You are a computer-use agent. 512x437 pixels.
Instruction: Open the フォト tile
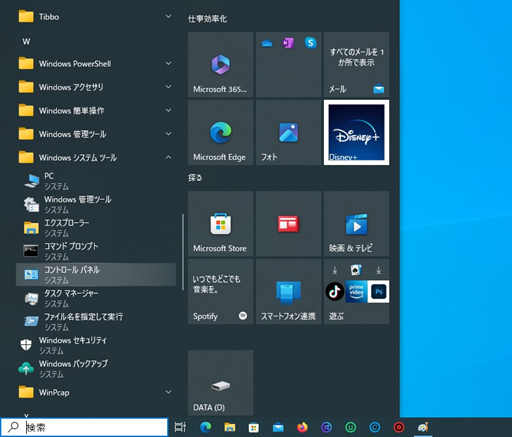click(x=288, y=132)
